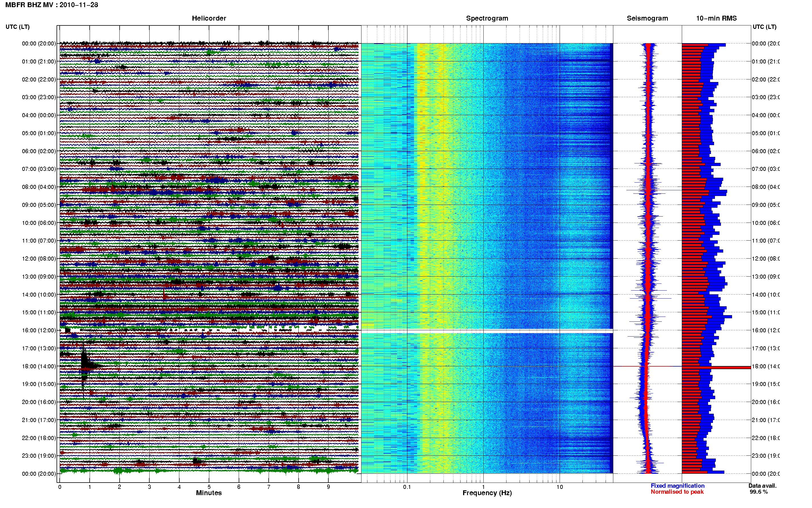The image size is (812, 508).
Task: Select the Spectrogram panel heading
Action: coord(487,18)
